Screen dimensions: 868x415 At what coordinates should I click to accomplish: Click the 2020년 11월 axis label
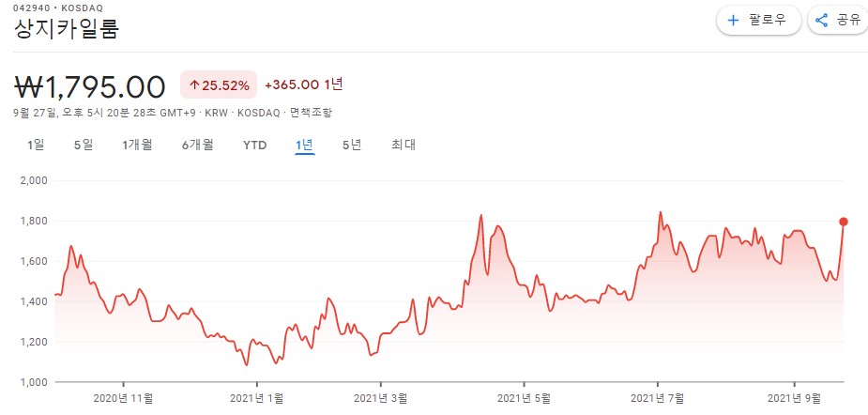(124, 397)
